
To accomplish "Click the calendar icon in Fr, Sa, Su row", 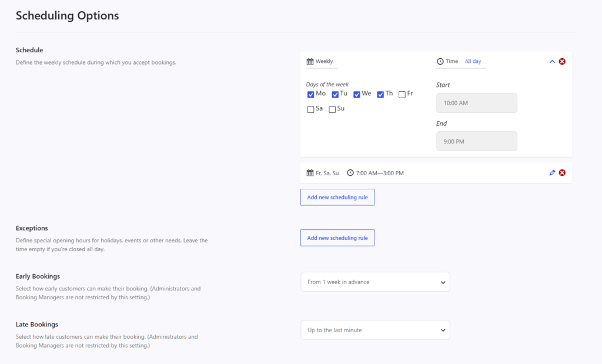I will [x=310, y=173].
